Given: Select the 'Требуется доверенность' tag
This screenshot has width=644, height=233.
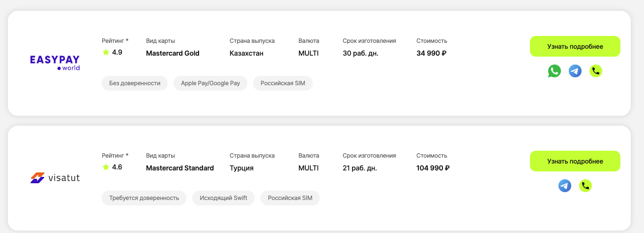Looking at the screenshot, I should click(144, 198).
